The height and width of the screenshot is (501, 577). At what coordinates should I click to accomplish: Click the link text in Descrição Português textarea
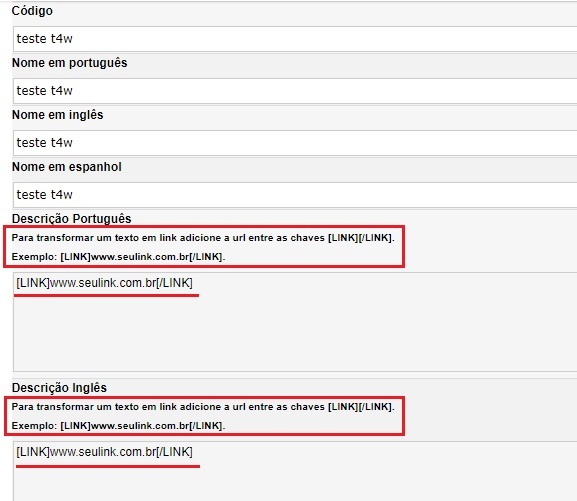tap(104, 283)
